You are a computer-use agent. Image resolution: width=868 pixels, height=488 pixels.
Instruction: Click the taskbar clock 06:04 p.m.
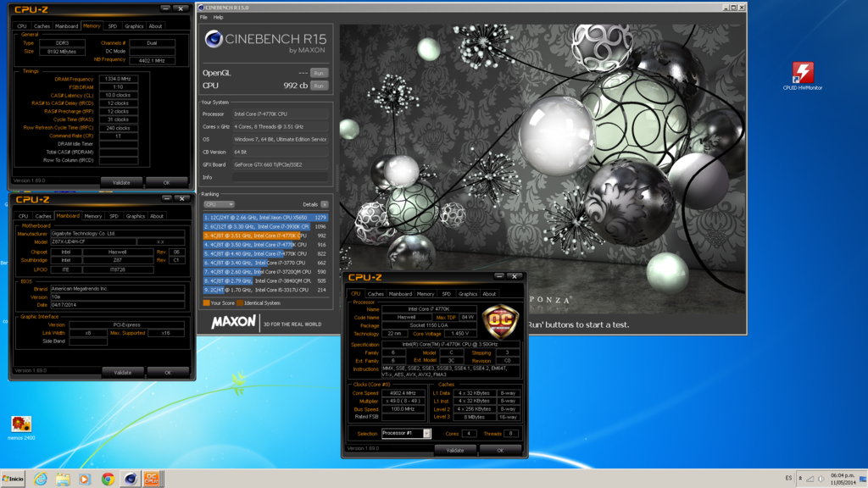[842, 479]
